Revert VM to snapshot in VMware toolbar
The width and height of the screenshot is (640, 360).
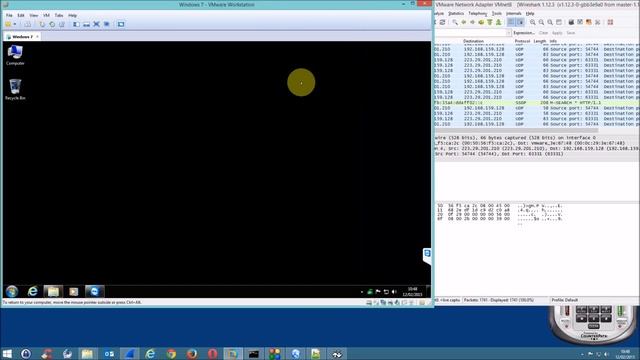52,24
